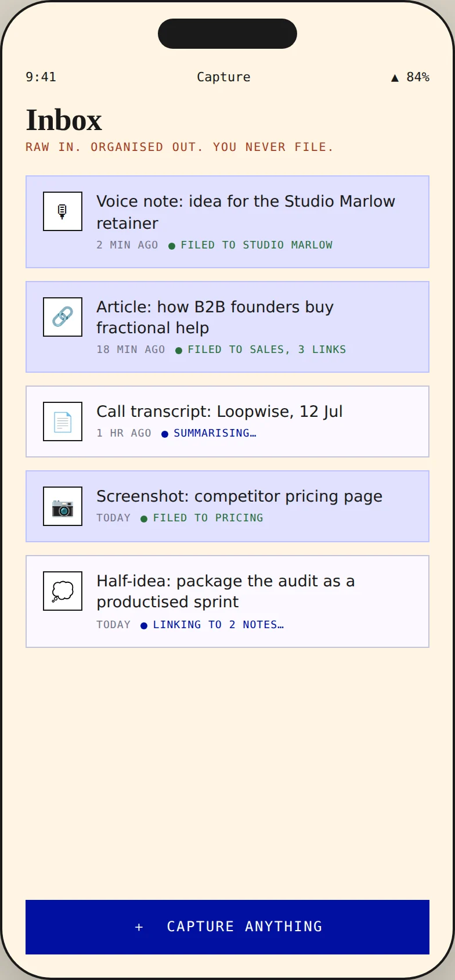Tap the green dot before Filed to Sales
This screenshot has width=455, height=980.
pyautogui.click(x=179, y=351)
